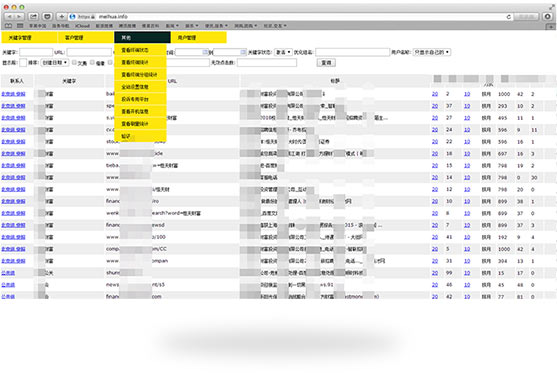The image size is (557, 373).
Task: Choose 查看终端状态 from the yellow dropdown menu
Action: tap(140, 50)
